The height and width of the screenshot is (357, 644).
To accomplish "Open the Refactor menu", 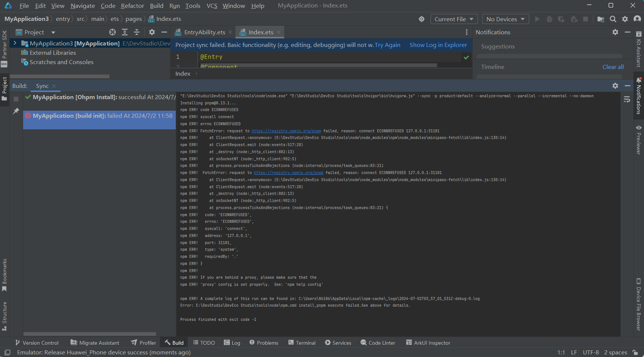I will (132, 6).
